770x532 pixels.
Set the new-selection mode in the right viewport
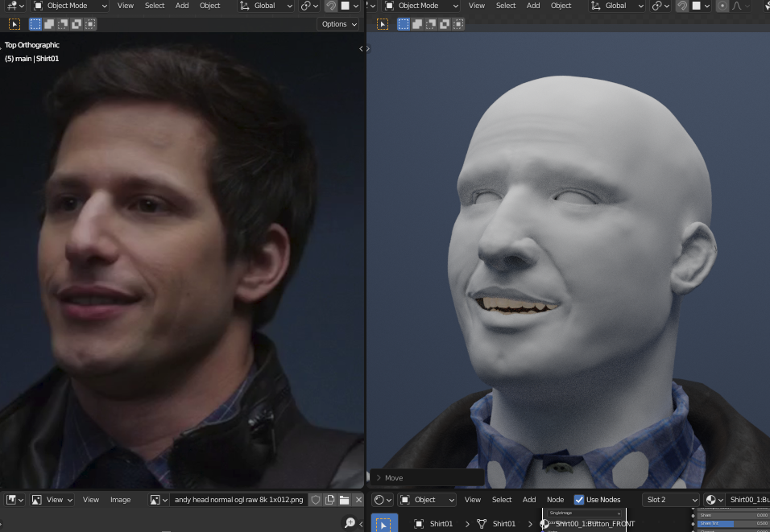click(x=404, y=24)
